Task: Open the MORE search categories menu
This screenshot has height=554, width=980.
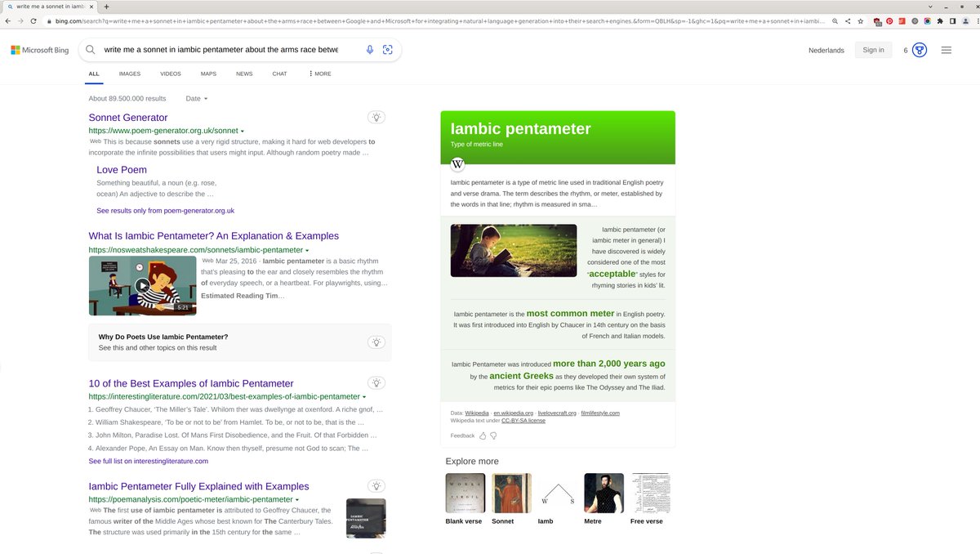Action: point(320,74)
